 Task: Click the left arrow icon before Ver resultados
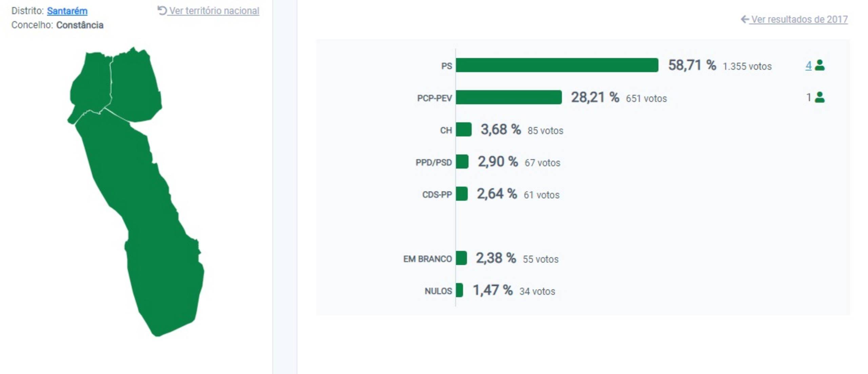(x=745, y=19)
